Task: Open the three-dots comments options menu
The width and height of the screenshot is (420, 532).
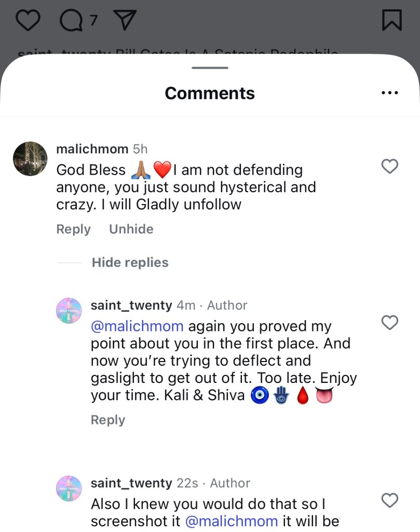Action: click(389, 93)
